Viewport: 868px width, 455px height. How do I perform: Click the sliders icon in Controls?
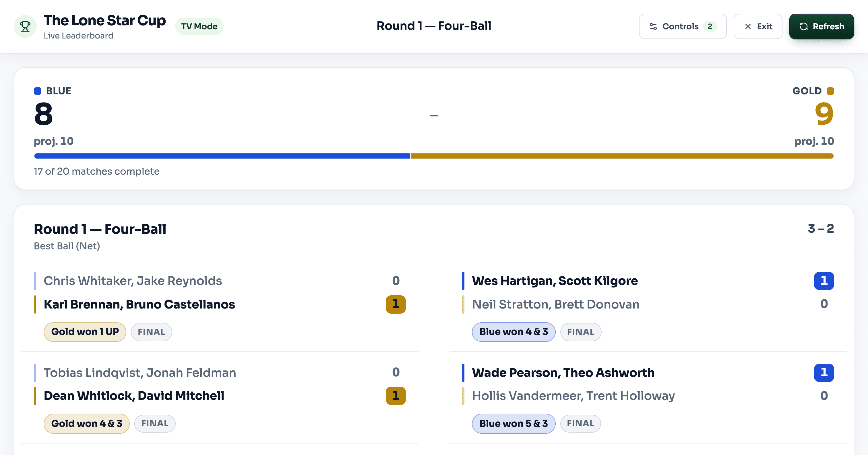pyautogui.click(x=653, y=26)
